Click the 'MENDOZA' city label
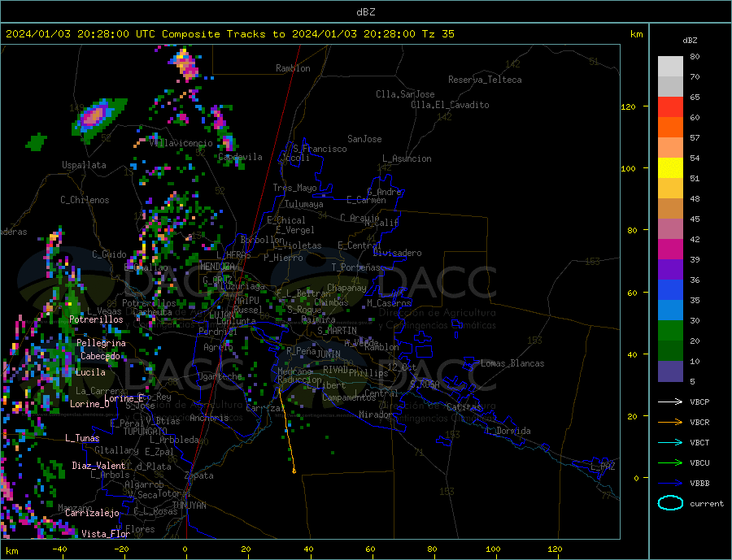Image resolution: width=732 pixels, height=560 pixels. pos(217,267)
